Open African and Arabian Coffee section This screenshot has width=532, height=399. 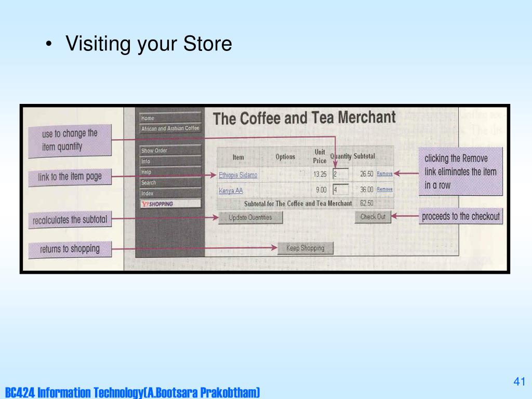(170, 128)
